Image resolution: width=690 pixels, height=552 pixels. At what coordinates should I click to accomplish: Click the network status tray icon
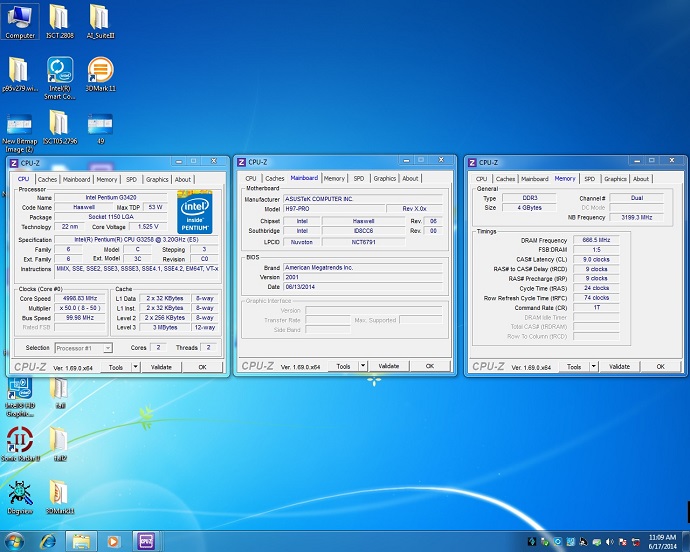point(636,542)
